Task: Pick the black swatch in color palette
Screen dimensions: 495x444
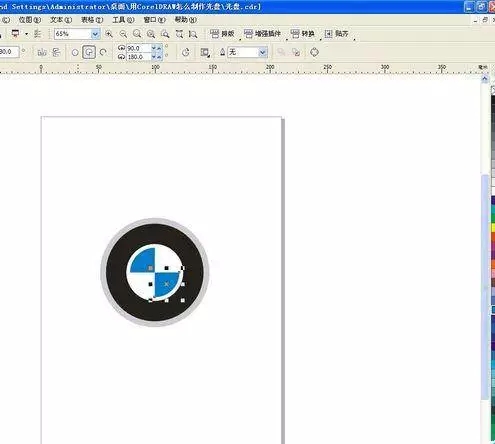Action: [493, 100]
